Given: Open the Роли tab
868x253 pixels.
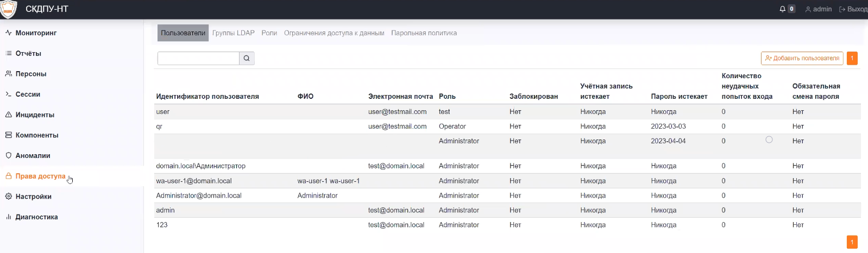Looking at the screenshot, I should pyautogui.click(x=269, y=33).
